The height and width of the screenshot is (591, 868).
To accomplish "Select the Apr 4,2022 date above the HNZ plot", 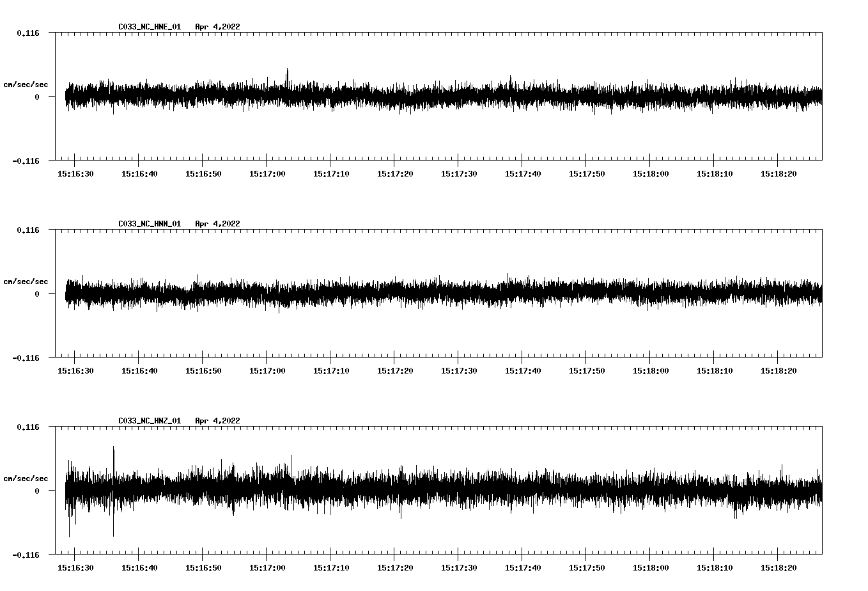I will [x=217, y=421].
